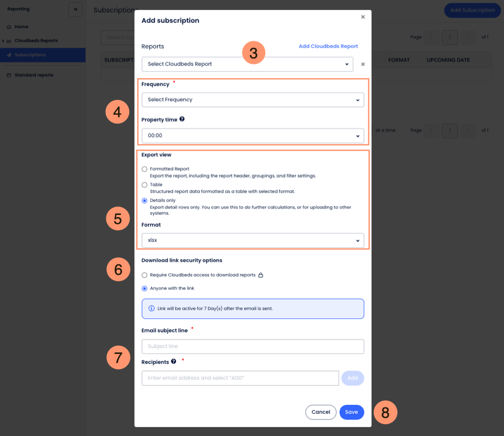Viewport: 504px width, 436px height.
Task: Click the Recipients help question mark icon
Action: [173, 361]
